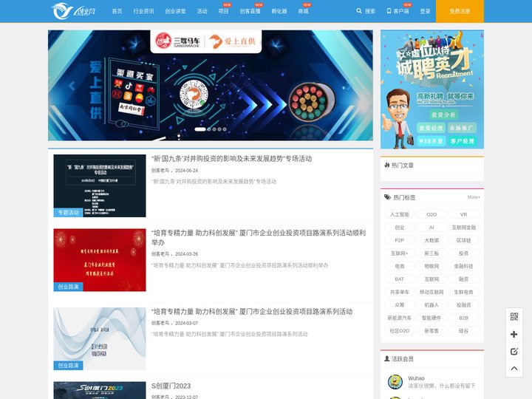This screenshot has width=532, height=399.
Task: Open 商城 nav item
Action: coord(304,11)
